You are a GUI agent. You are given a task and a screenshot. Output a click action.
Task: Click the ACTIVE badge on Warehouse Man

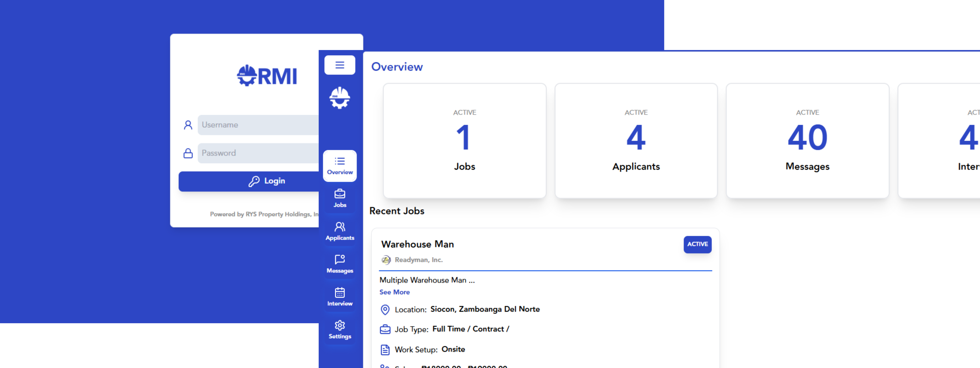[697, 245]
